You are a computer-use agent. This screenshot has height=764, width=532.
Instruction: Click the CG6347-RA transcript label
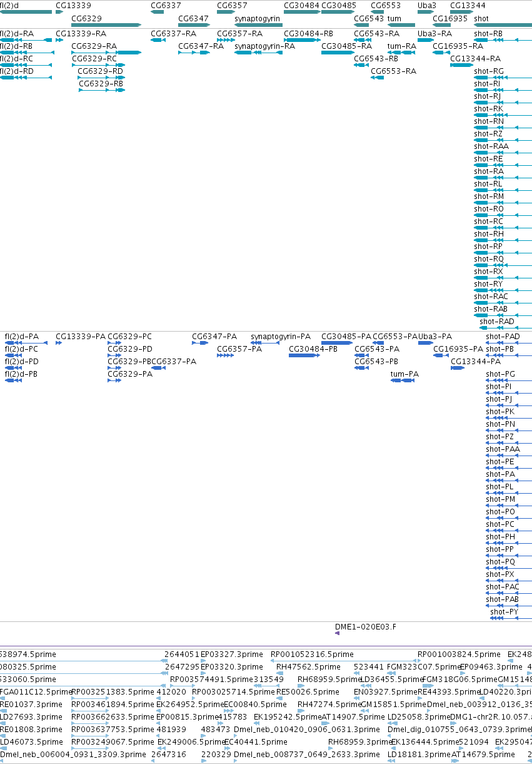click(201, 46)
